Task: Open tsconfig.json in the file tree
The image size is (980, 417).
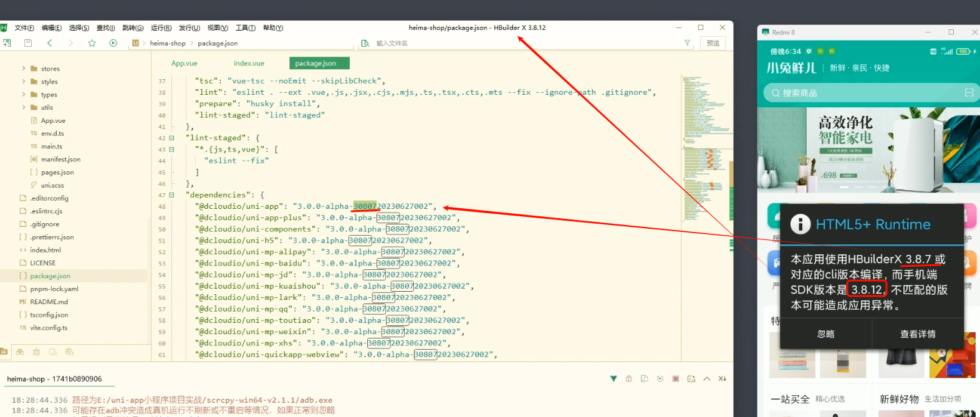Action: pyautogui.click(x=49, y=315)
